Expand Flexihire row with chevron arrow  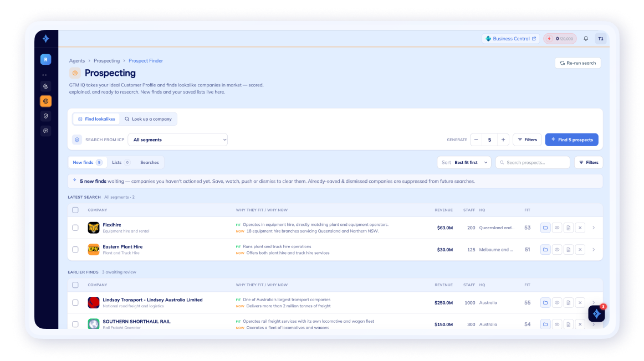(x=594, y=228)
